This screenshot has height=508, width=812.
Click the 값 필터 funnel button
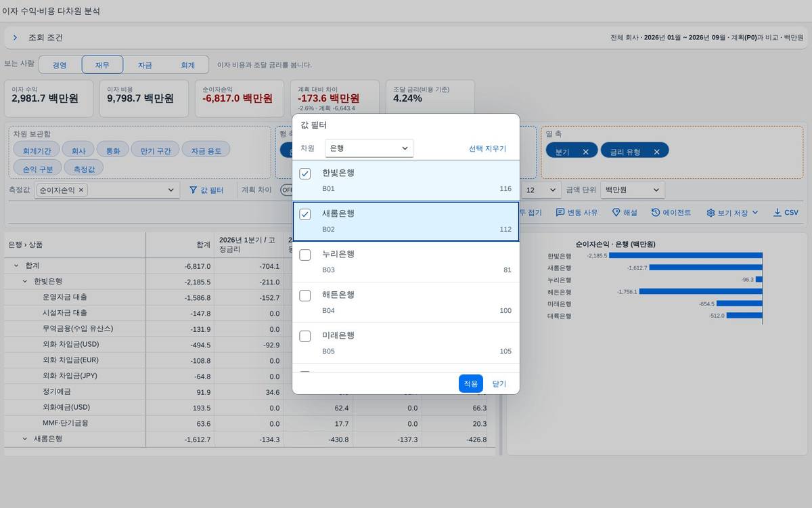pyautogui.click(x=206, y=190)
